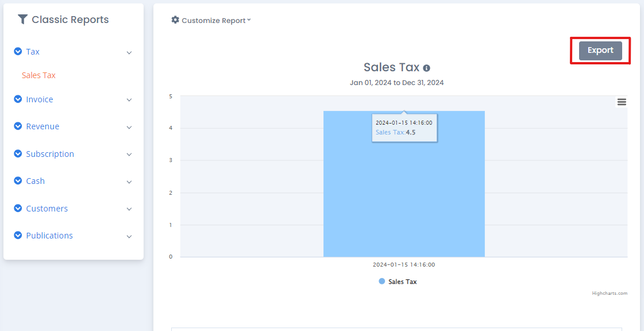
Task: Open the Invoice reports category
Action: click(40, 99)
